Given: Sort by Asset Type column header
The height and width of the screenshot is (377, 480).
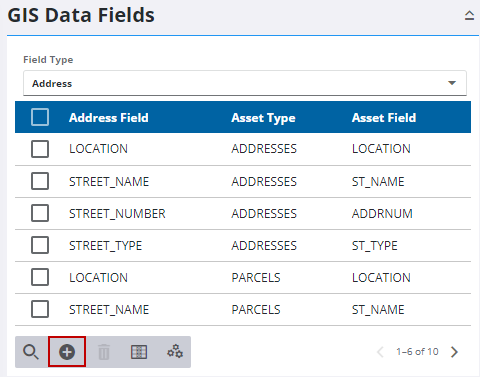Looking at the screenshot, I should coord(263,118).
